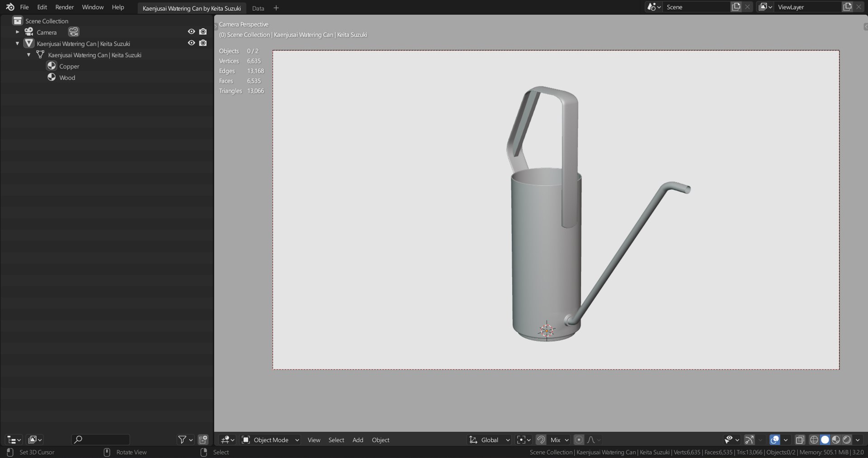
Task: Open the Edit menu
Action: click(42, 7)
